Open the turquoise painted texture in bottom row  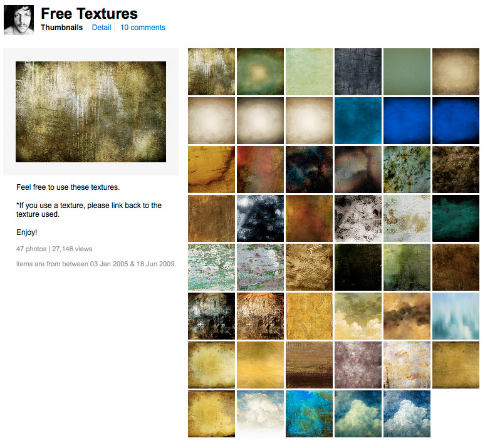tap(310, 414)
